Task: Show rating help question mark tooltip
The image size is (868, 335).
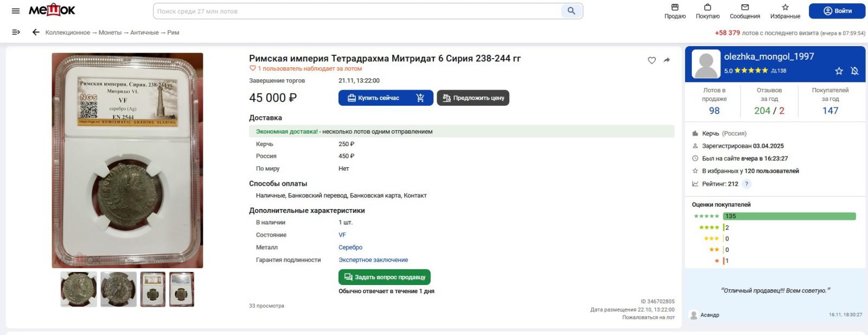Action: point(746,184)
